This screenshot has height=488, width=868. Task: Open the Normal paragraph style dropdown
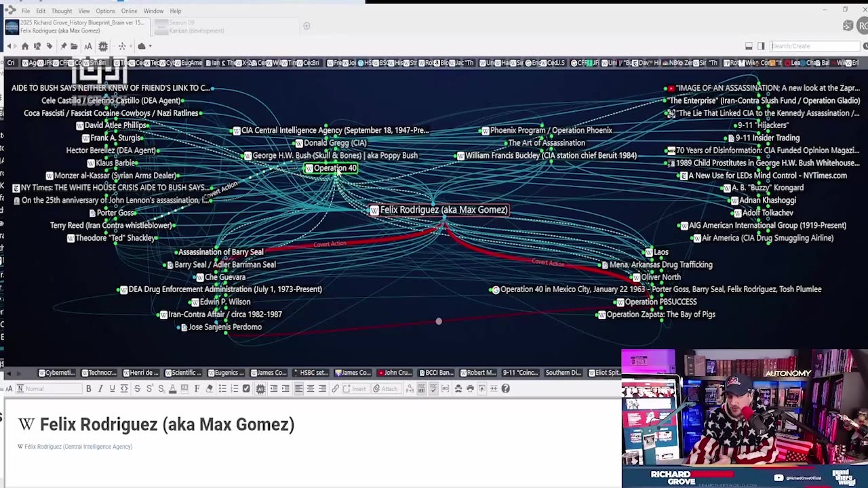[x=49, y=388]
